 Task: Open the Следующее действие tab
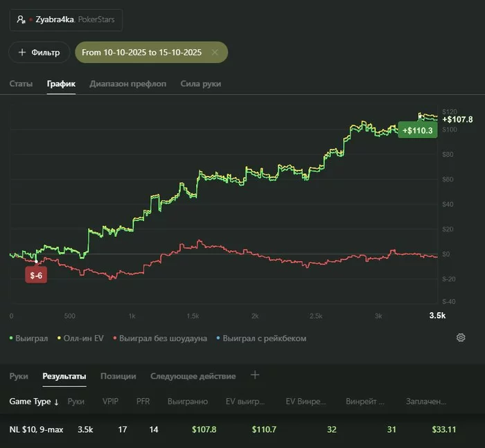(193, 376)
